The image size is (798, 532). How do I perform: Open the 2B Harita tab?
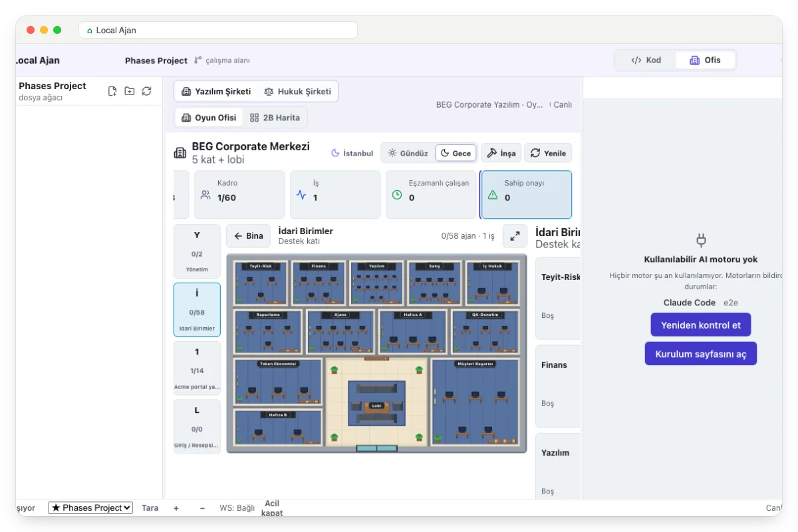point(275,118)
